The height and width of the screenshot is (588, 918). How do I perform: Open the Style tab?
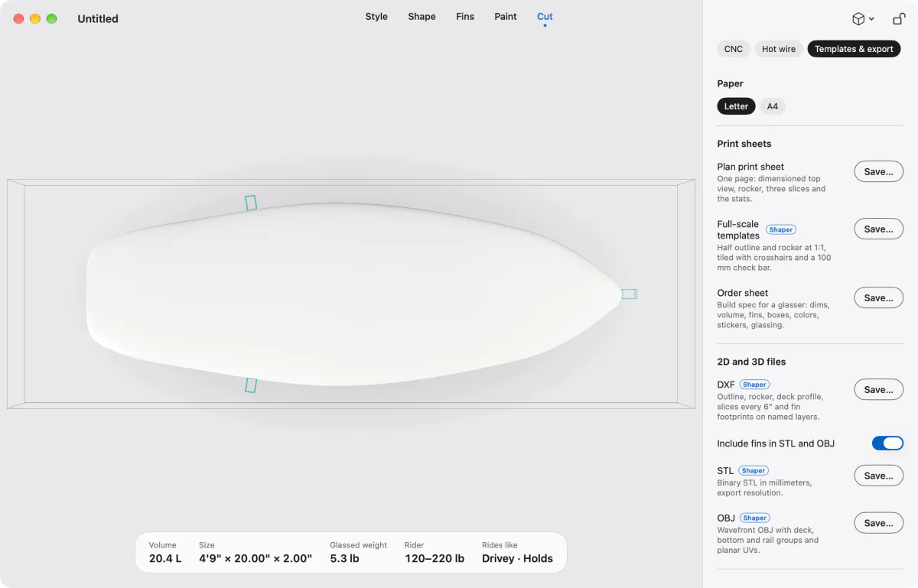tap(376, 17)
